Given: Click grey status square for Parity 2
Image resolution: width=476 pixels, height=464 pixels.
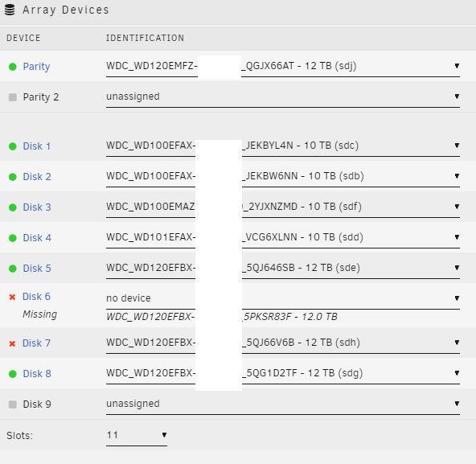Looking at the screenshot, I should [x=12, y=97].
